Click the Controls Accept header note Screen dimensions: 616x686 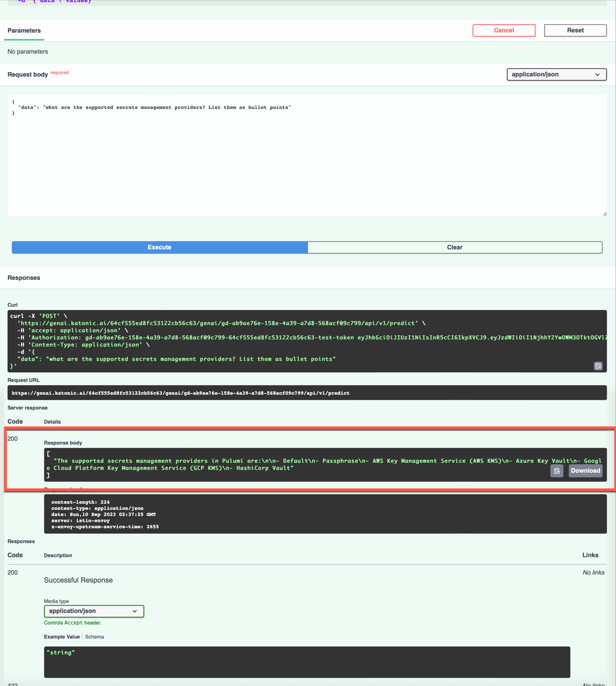pos(73,623)
